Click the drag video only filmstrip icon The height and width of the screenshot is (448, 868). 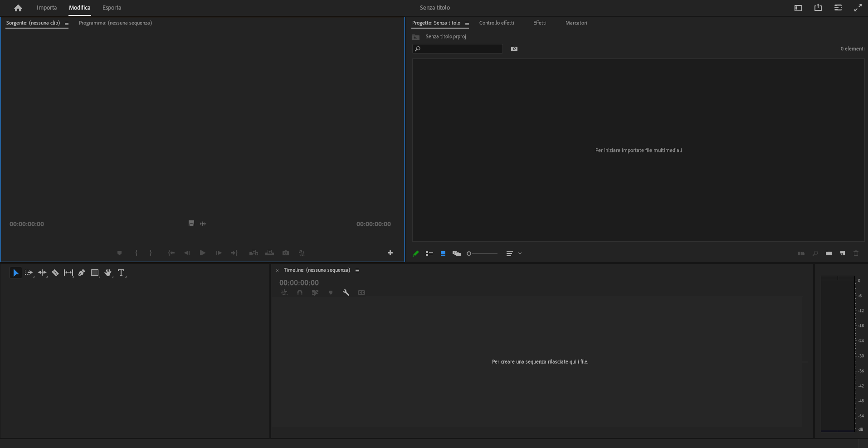[191, 224]
